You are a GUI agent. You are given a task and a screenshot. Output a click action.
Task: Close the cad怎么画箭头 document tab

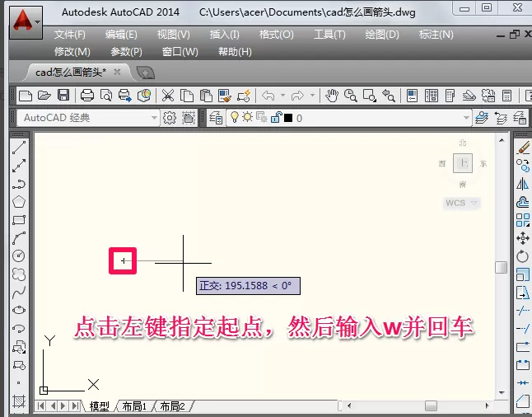117,72
